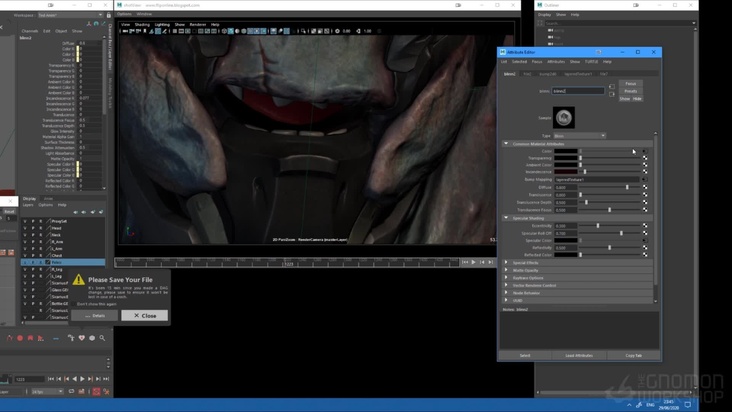Switch to the bump2d6 tab
Screen dimensions: 732x412
tap(548, 74)
